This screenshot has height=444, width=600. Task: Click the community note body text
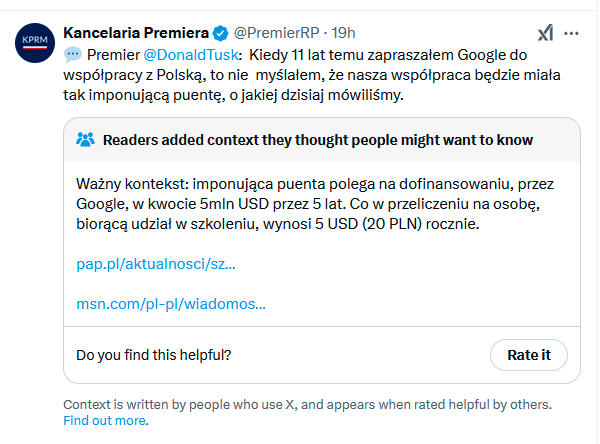pos(315,204)
